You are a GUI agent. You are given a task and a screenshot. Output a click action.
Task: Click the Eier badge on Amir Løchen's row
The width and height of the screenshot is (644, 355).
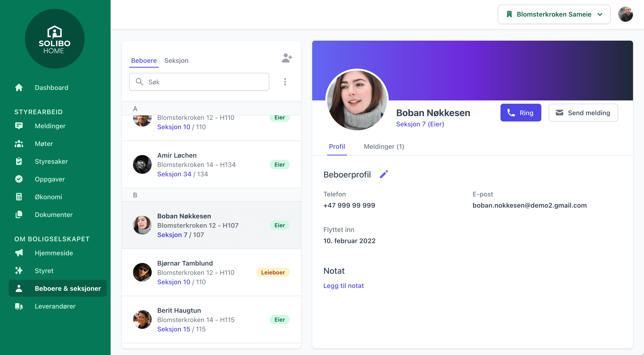pos(280,165)
